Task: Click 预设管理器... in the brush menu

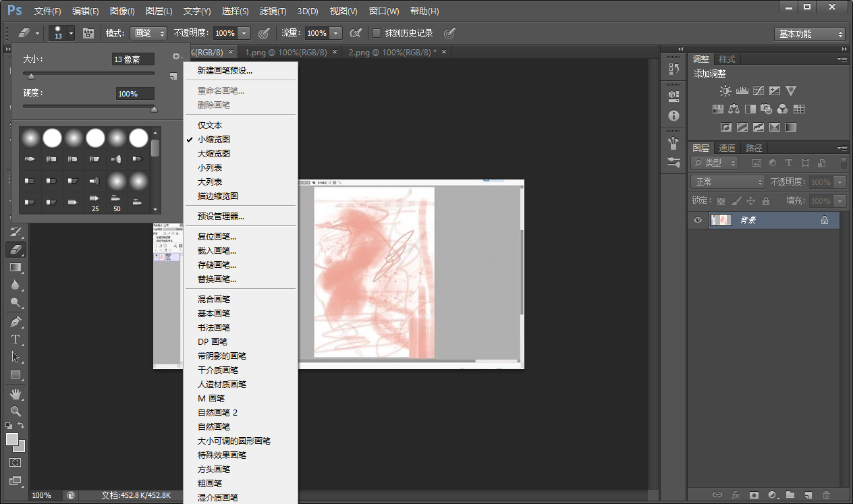Action: pos(221,217)
